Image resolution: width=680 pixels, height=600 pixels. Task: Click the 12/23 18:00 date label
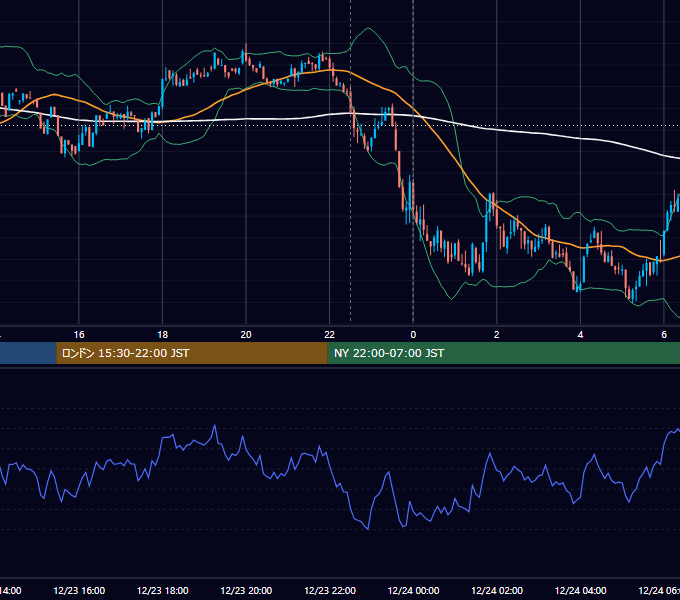pyautogui.click(x=163, y=590)
